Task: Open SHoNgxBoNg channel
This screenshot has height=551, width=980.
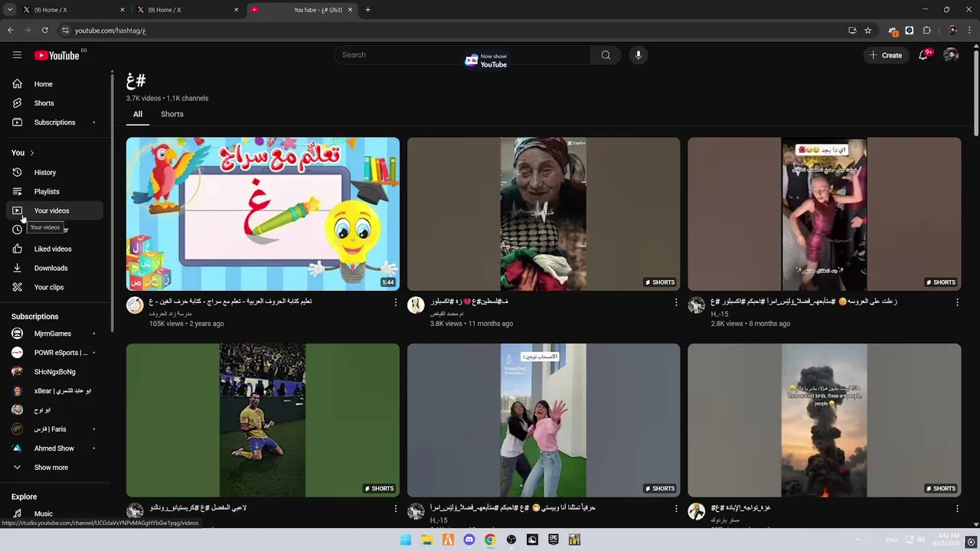Action: [54, 372]
